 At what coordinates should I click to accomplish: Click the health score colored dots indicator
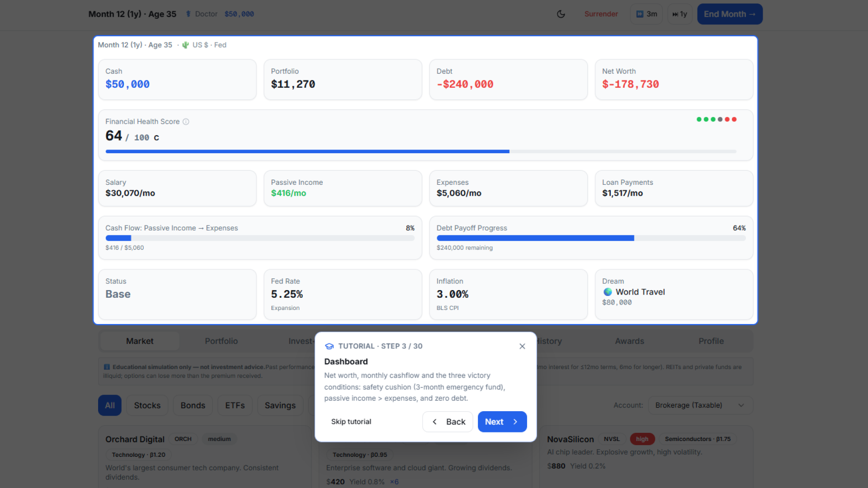point(717,119)
